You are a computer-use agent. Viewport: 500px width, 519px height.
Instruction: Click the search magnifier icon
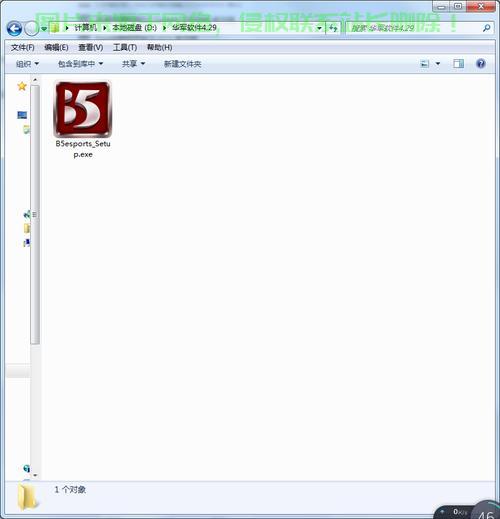(x=486, y=28)
